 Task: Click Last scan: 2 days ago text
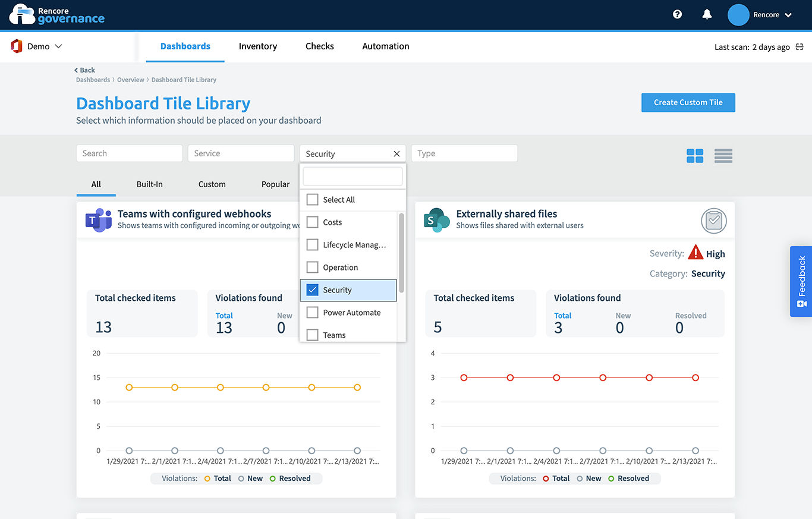(x=752, y=47)
